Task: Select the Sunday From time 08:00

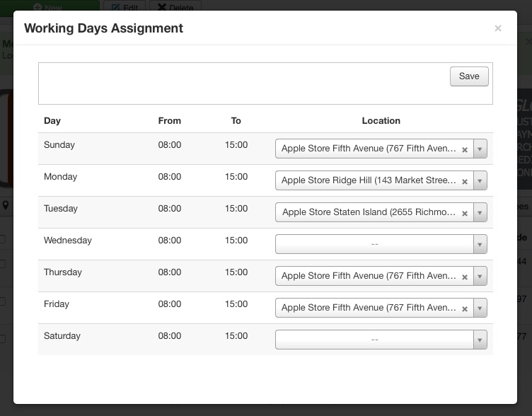Action: [170, 145]
